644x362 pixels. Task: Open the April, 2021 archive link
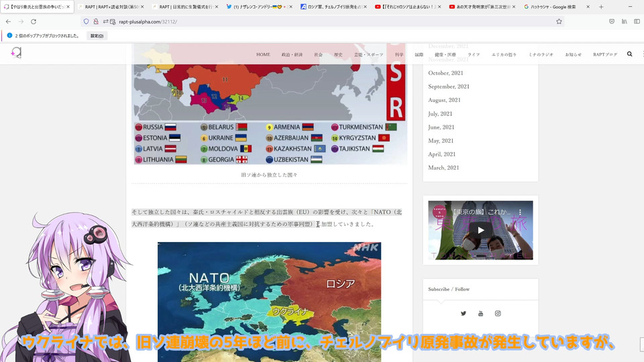[441, 154]
